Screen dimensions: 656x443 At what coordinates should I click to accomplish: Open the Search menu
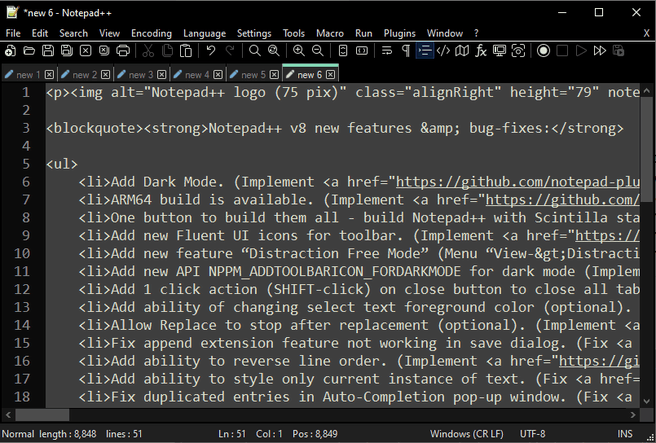pyautogui.click(x=74, y=33)
